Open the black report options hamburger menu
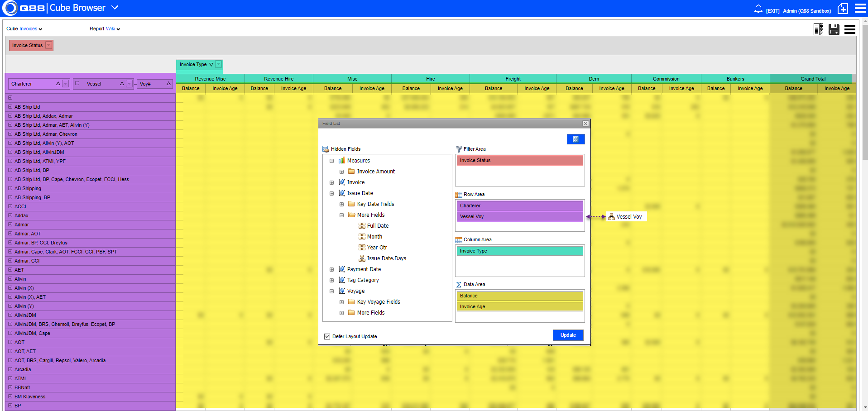Viewport: 868px width, 411px height. pyautogui.click(x=850, y=29)
